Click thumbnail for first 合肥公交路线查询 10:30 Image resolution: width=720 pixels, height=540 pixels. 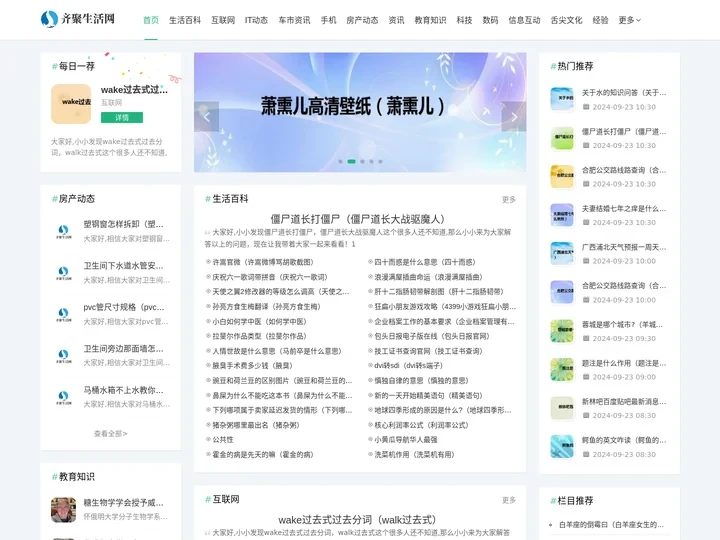pyautogui.click(x=562, y=176)
